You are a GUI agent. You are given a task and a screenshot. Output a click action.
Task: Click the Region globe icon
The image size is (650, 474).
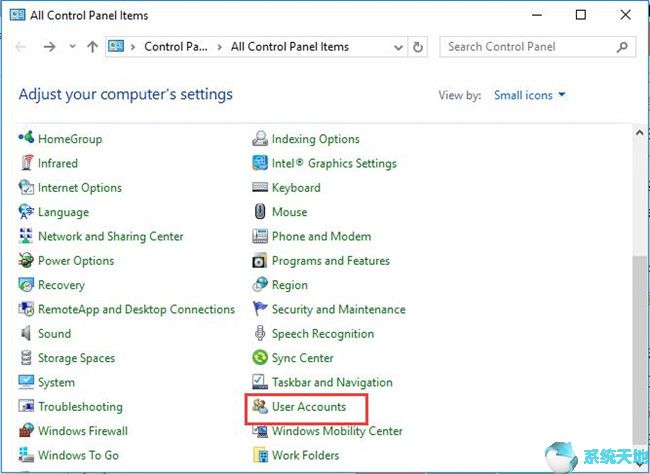coord(260,284)
